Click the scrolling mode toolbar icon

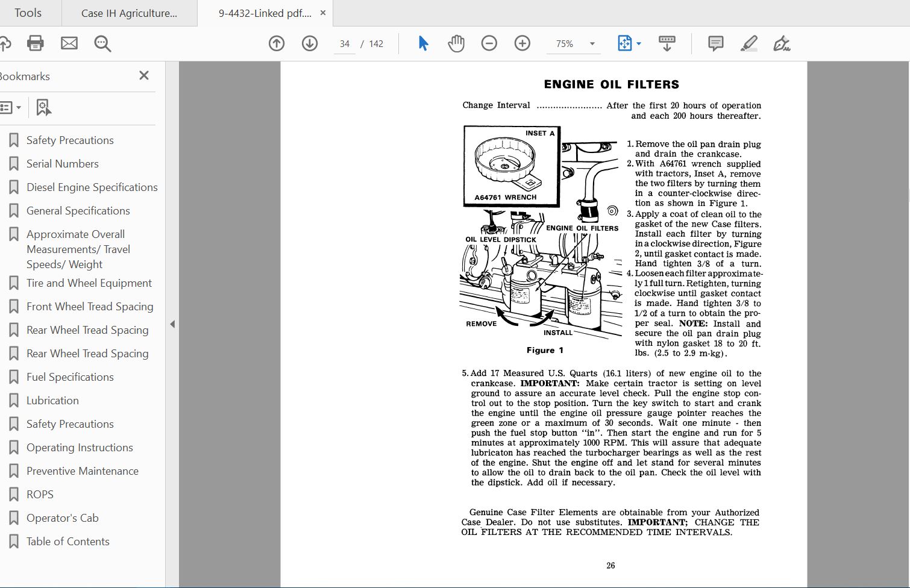[667, 43]
